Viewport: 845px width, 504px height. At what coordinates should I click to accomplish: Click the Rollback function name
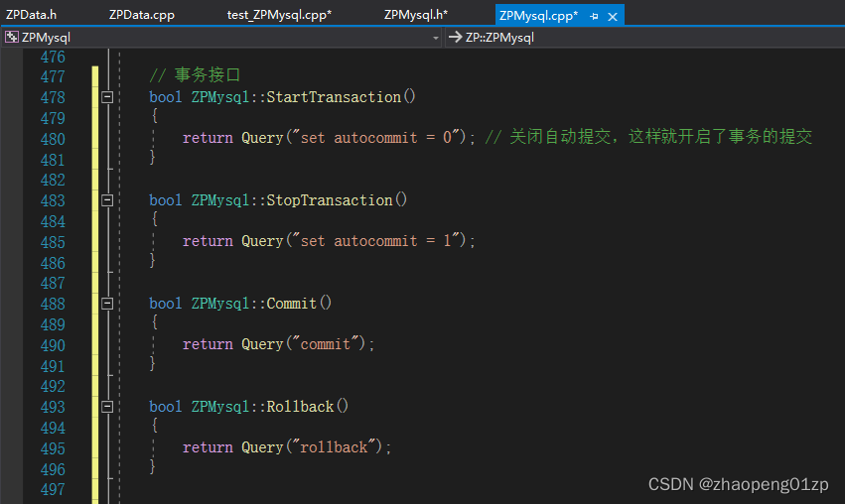[x=300, y=407]
